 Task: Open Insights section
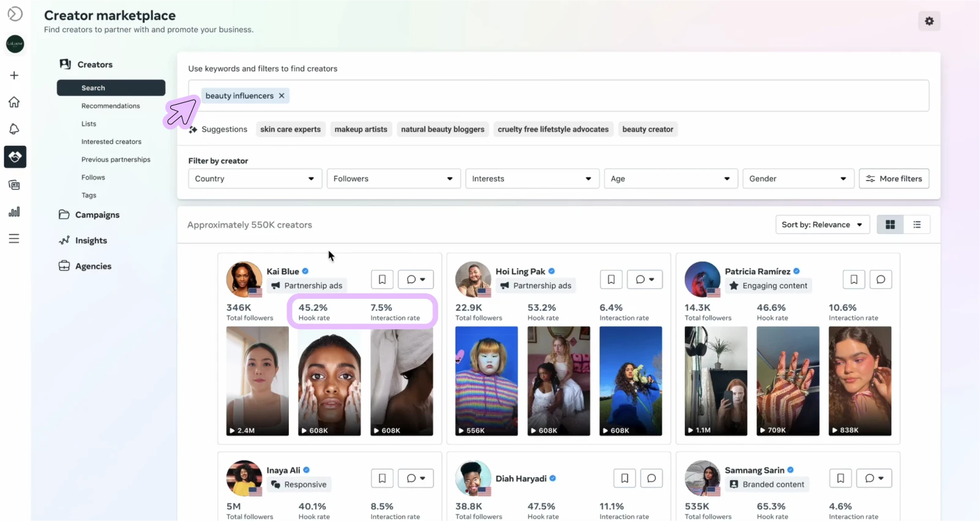(83, 241)
